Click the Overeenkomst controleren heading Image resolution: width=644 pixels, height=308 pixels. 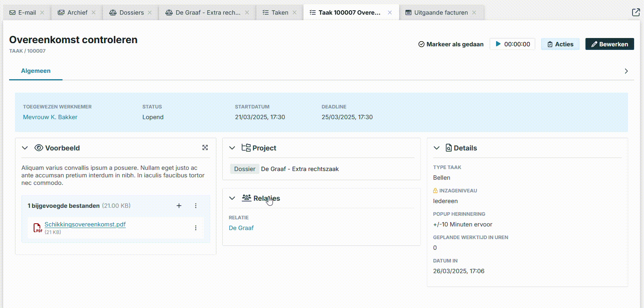point(73,40)
